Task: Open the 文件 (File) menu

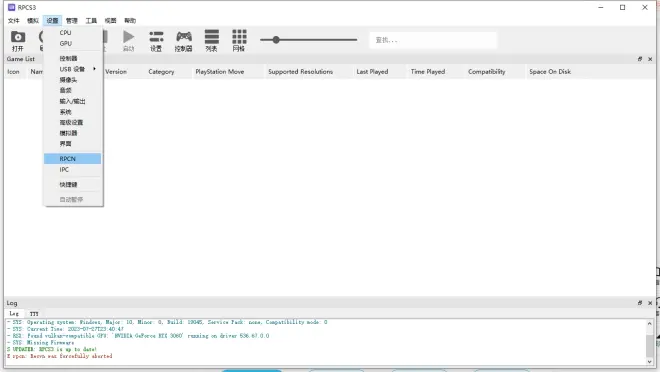Action: coord(13,21)
